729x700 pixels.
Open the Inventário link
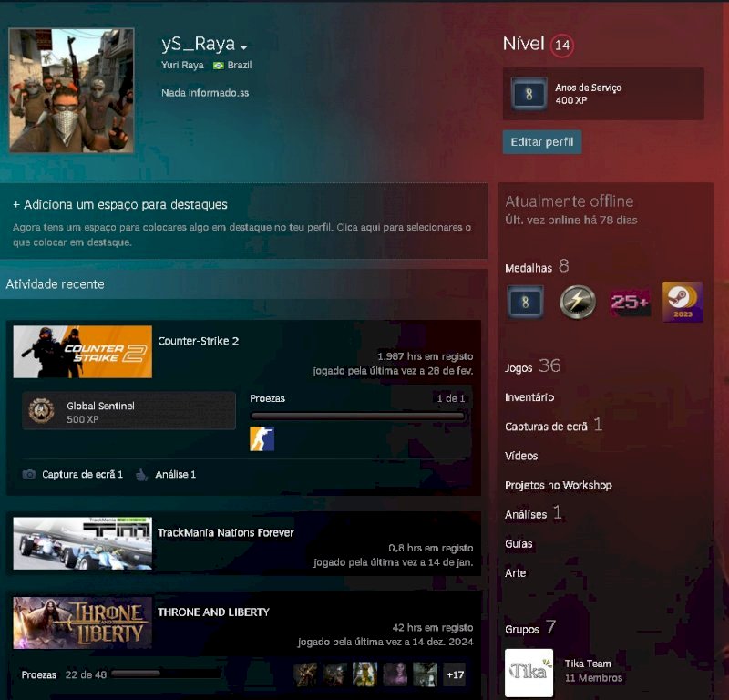pos(529,397)
